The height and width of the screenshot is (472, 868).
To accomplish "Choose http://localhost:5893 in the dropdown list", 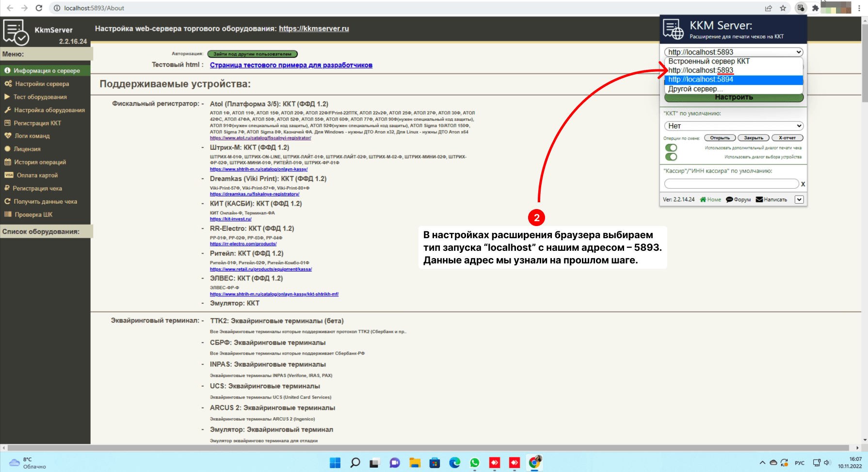I will tap(734, 70).
